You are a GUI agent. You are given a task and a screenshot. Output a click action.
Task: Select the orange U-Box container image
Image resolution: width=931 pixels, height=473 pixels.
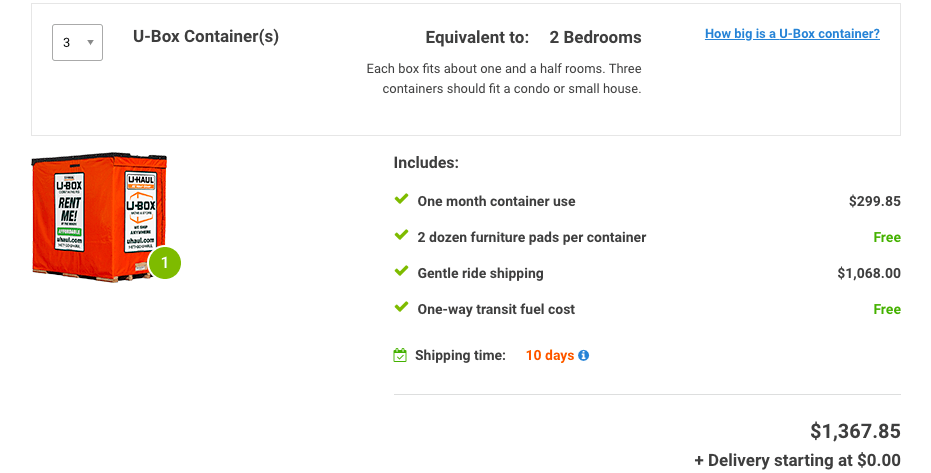(x=99, y=217)
